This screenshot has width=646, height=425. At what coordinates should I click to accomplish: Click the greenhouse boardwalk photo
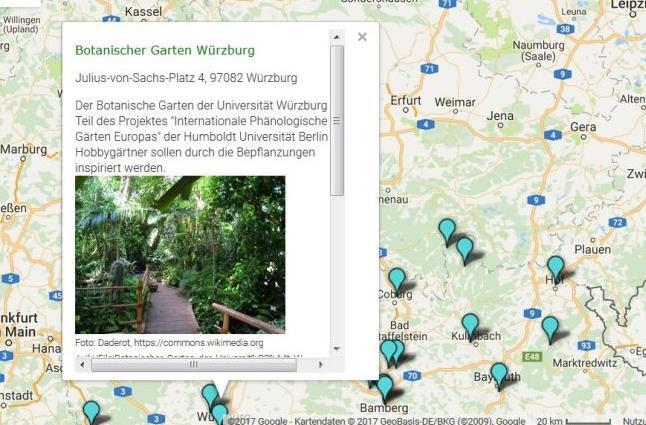(x=180, y=255)
